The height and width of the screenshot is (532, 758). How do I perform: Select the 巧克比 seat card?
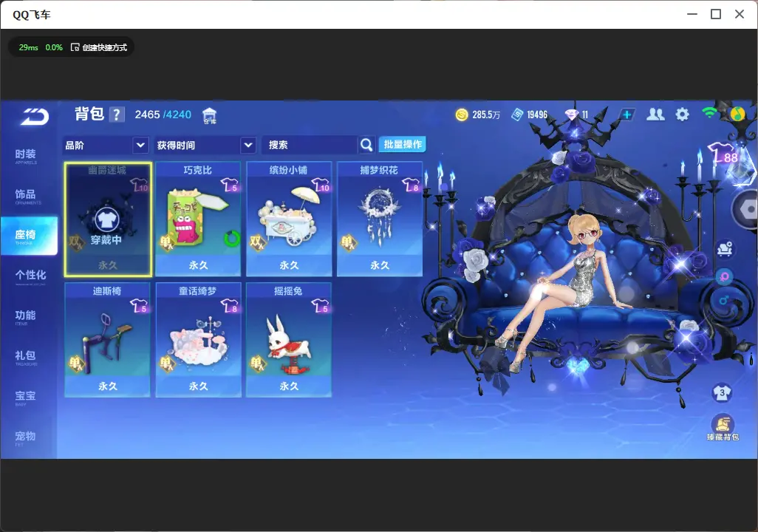pyautogui.click(x=198, y=219)
